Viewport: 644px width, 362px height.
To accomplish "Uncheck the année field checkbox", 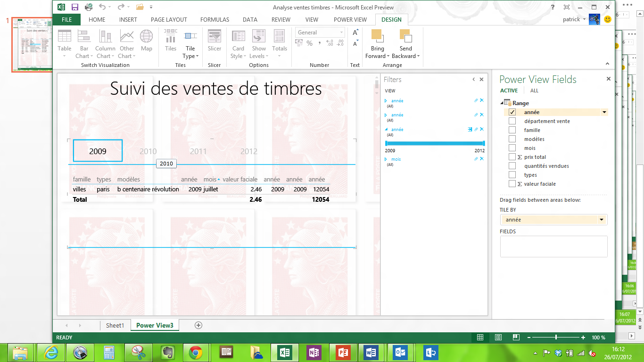I will tap(512, 112).
